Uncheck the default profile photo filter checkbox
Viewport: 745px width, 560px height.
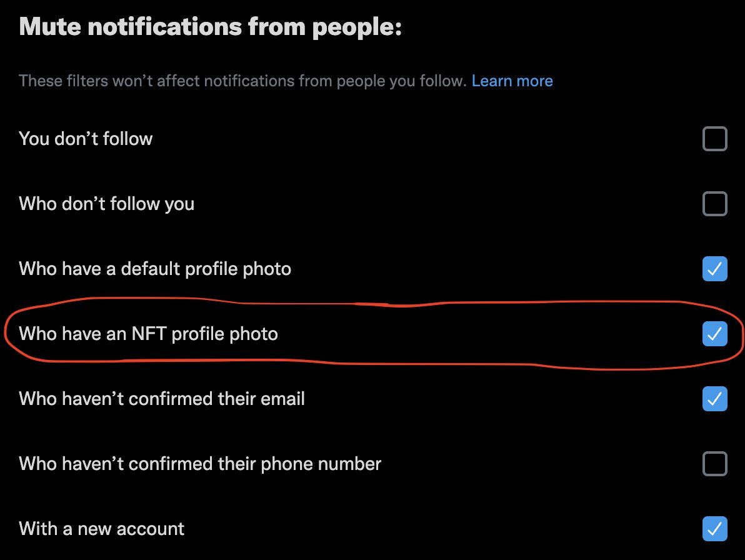714,269
